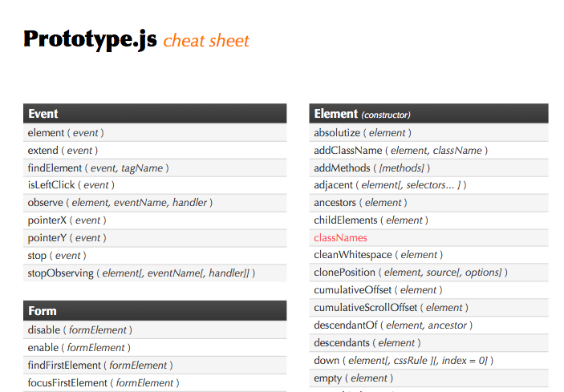Click the Prototype.js title heading
The width and height of the screenshot is (564, 392).
(91, 39)
